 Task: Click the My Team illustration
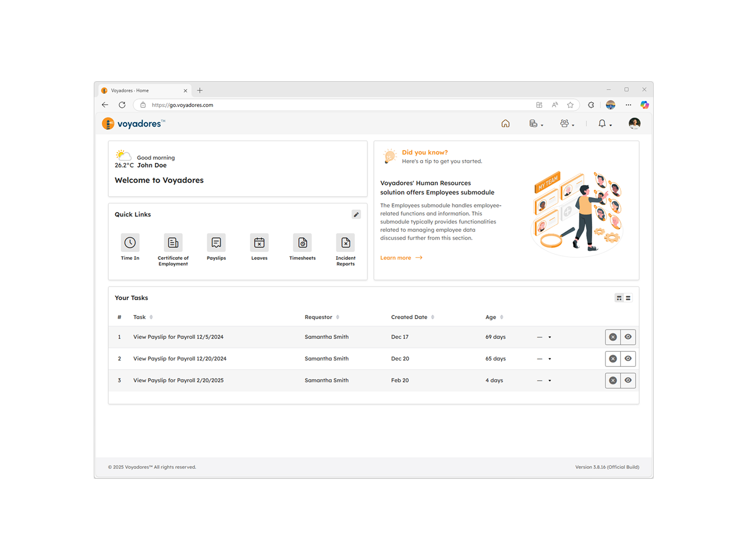[x=578, y=213]
